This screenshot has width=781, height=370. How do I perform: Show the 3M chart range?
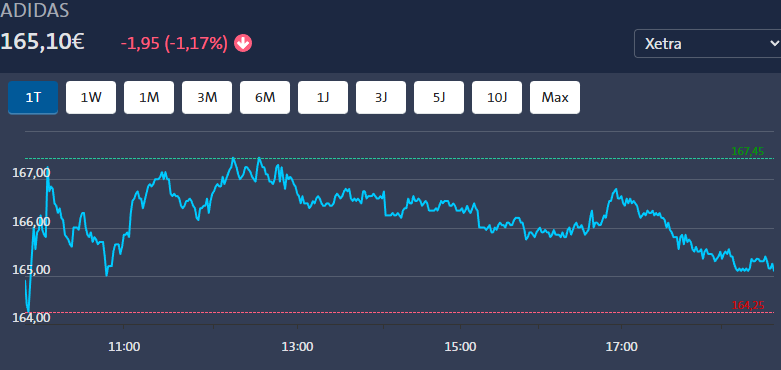tap(207, 98)
